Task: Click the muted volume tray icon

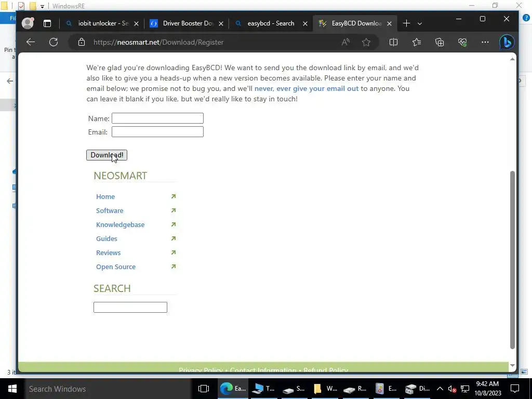Action: (452, 389)
